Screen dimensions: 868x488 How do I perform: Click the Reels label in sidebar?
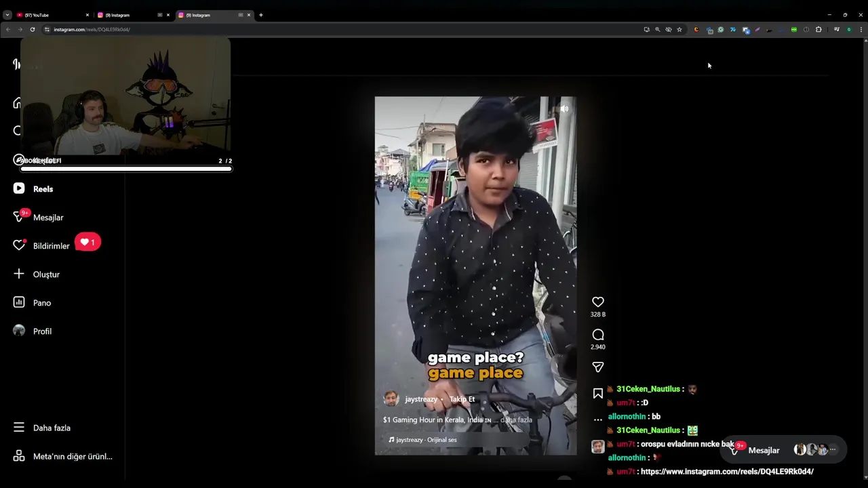[43, 189]
